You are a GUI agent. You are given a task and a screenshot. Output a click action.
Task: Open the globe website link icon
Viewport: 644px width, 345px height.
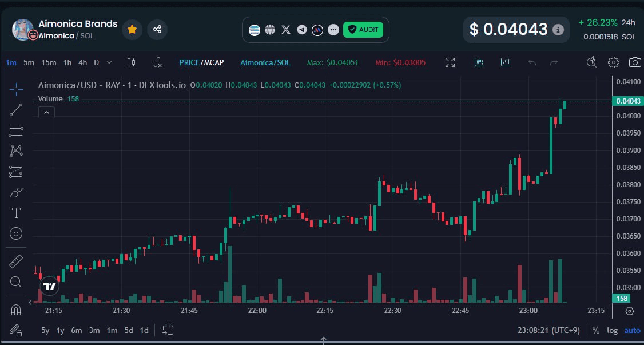pyautogui.click(x=270, y=30)
